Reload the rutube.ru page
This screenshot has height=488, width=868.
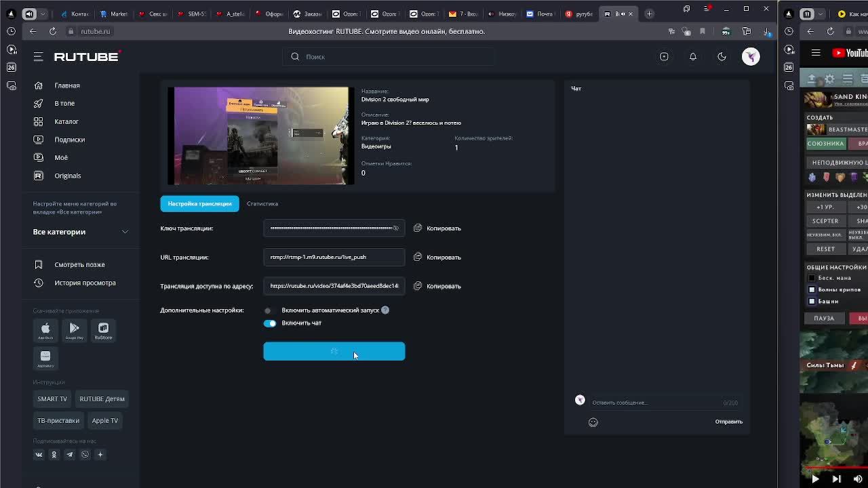(52, 31)
